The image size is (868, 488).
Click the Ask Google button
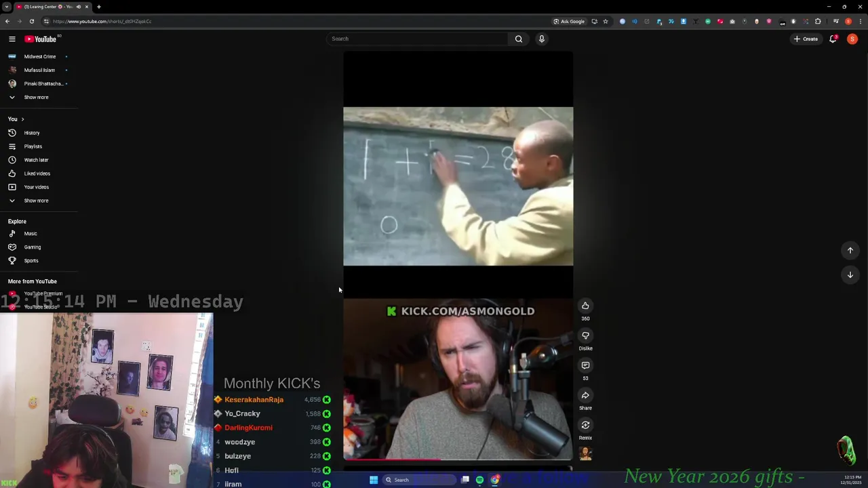[568, 21]
